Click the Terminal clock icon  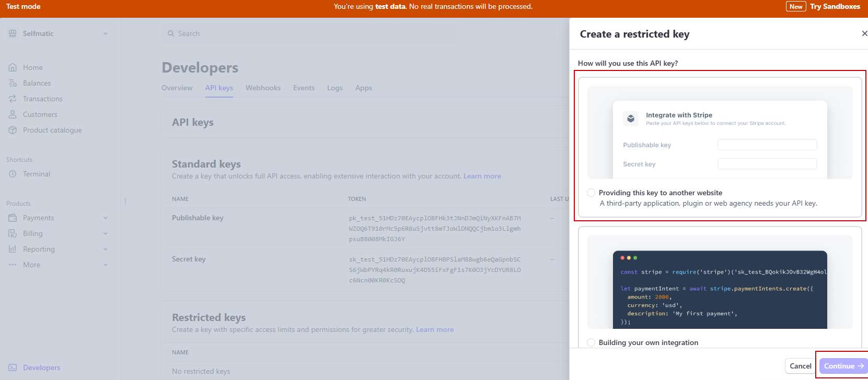point(13,174)
